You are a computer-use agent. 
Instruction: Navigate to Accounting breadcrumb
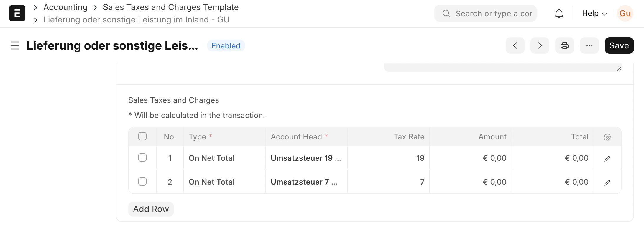65,7
